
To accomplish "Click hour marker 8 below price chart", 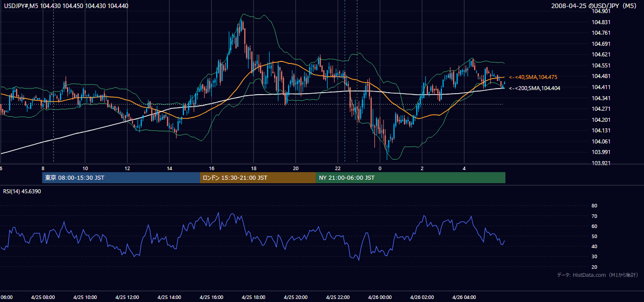I will 43,169.
